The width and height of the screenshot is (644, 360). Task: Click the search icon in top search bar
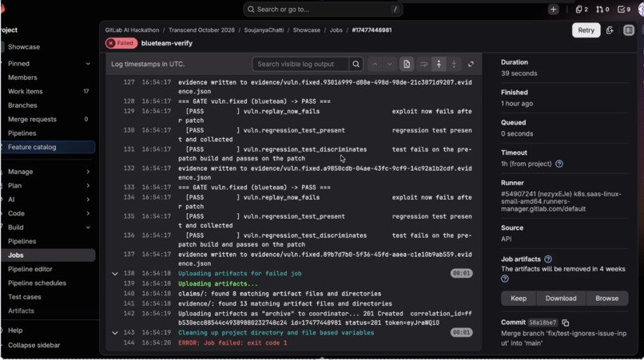click(251, 10)
